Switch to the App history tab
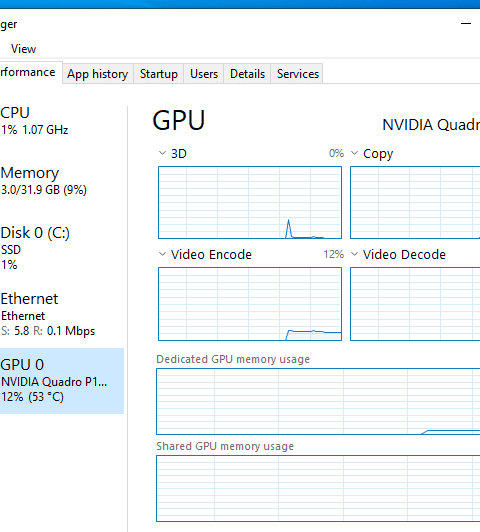Image resolution: width=480 pixels, height=532 pixels. click(x=98, y=74)
